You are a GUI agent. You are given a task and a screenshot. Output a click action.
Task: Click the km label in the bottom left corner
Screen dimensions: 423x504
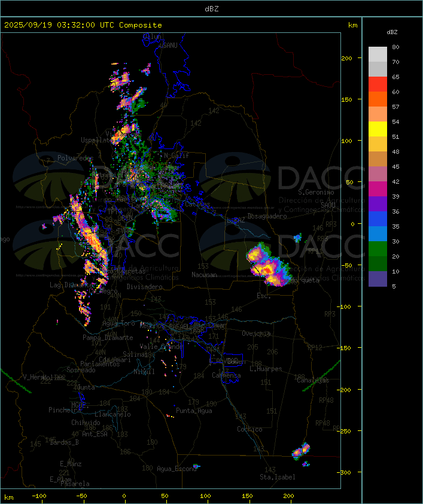8,497
